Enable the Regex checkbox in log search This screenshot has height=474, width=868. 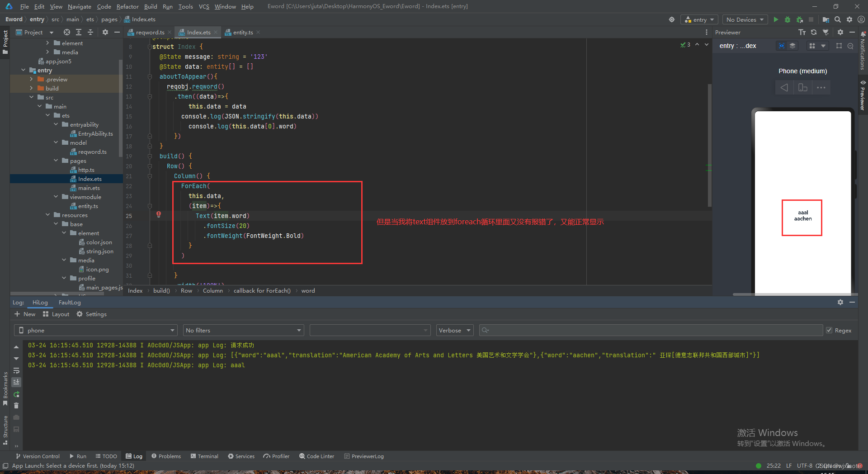pos(830,330)
